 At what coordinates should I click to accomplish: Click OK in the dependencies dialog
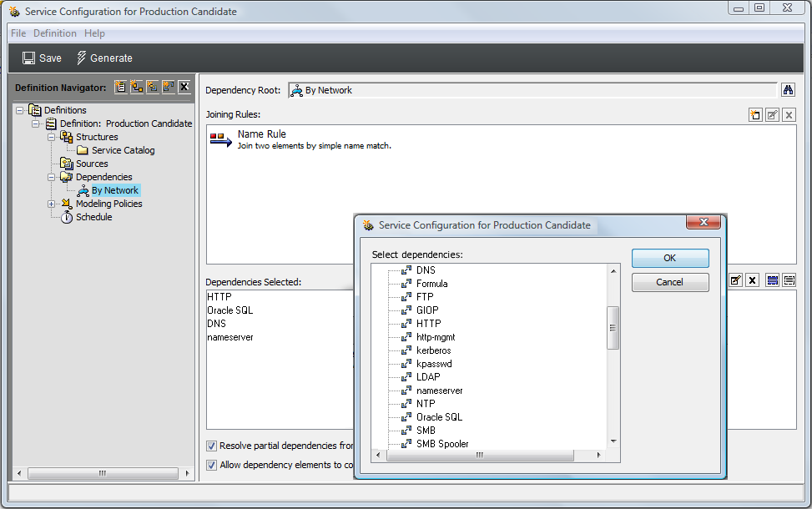pos(670,258)
